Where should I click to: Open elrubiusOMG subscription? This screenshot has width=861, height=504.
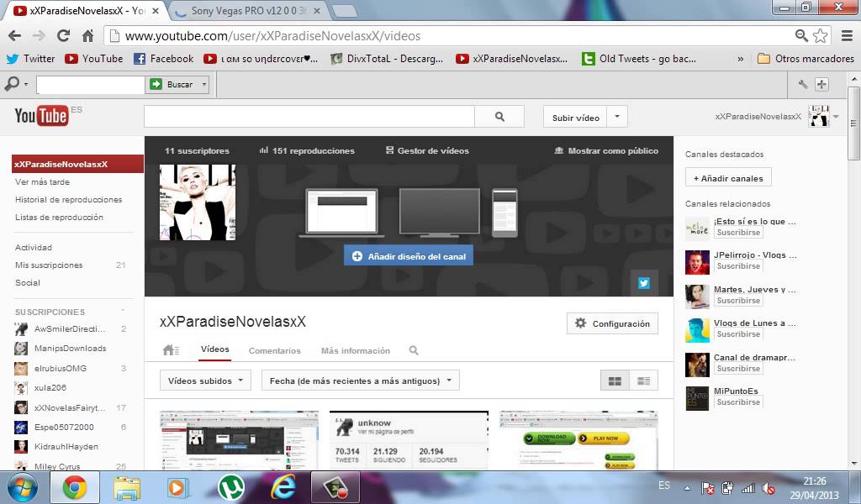tap(61, 368)
